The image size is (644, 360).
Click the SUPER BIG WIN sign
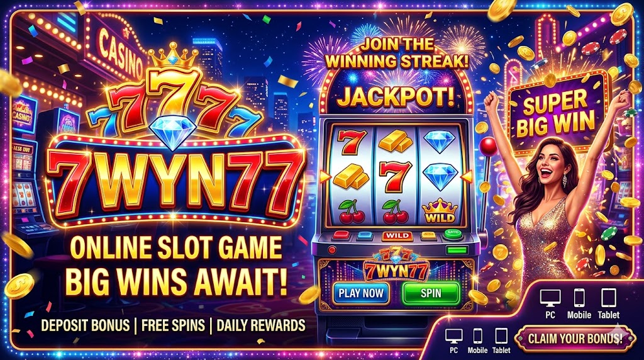point(556,113)
